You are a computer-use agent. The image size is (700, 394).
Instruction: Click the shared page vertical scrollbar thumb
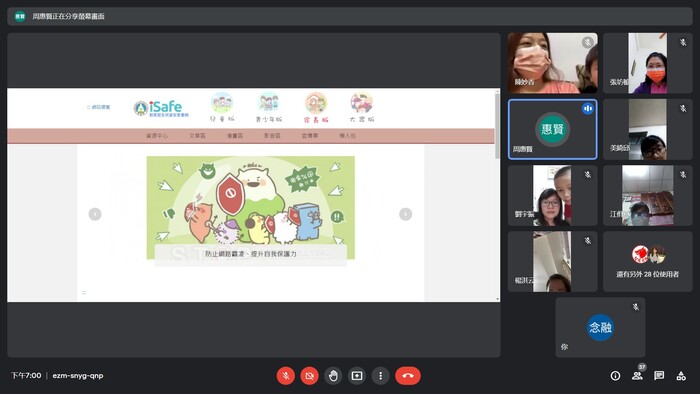(497, 126)
